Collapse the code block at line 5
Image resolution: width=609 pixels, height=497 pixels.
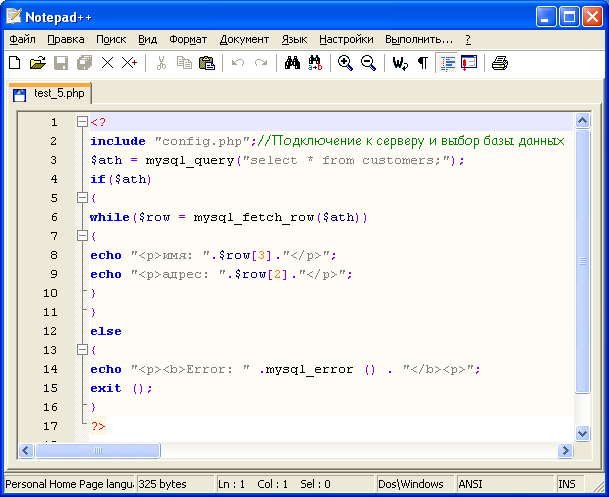82,198
